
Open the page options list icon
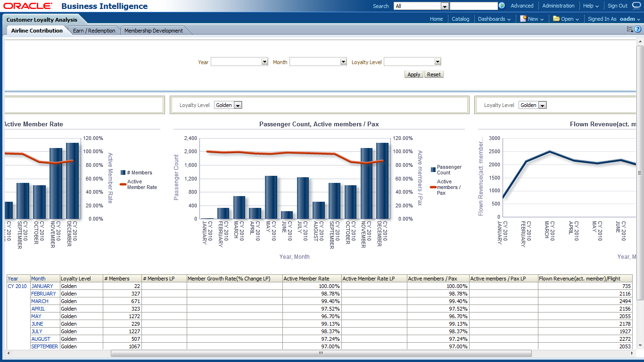point(630,29)
